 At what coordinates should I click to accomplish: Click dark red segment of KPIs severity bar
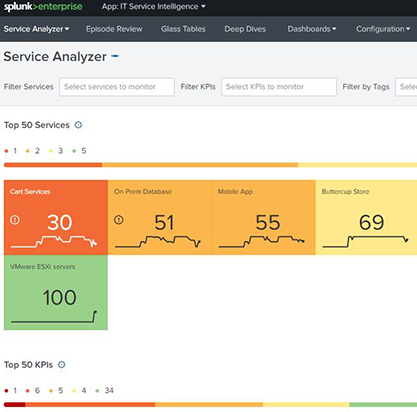coord(15,405)
